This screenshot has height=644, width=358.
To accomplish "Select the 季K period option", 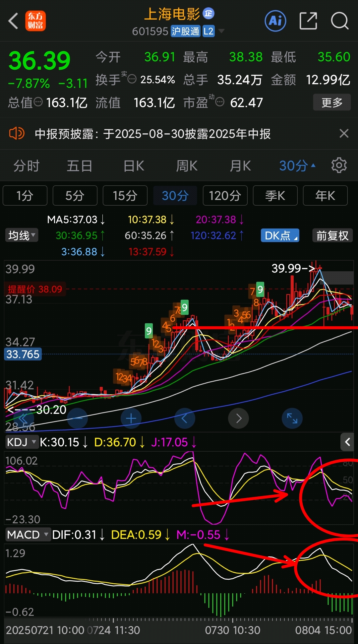I will pyautogui.click(x=275, y=196).
